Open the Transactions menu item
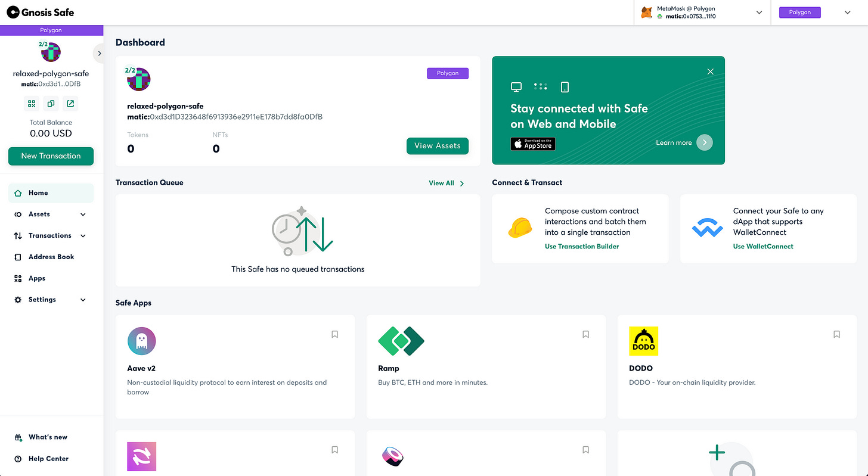 coord(50,236)
